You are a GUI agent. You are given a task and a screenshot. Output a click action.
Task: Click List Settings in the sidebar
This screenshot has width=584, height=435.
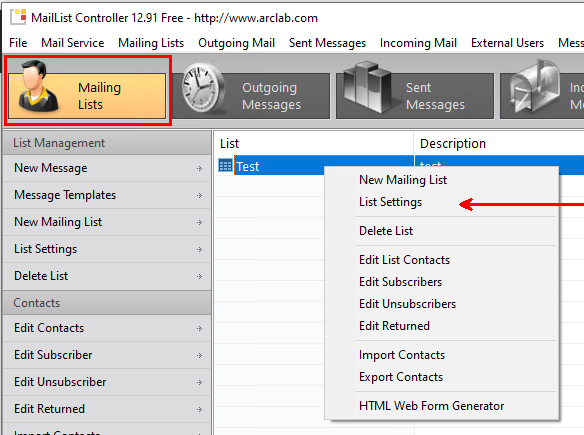(107, 249)
